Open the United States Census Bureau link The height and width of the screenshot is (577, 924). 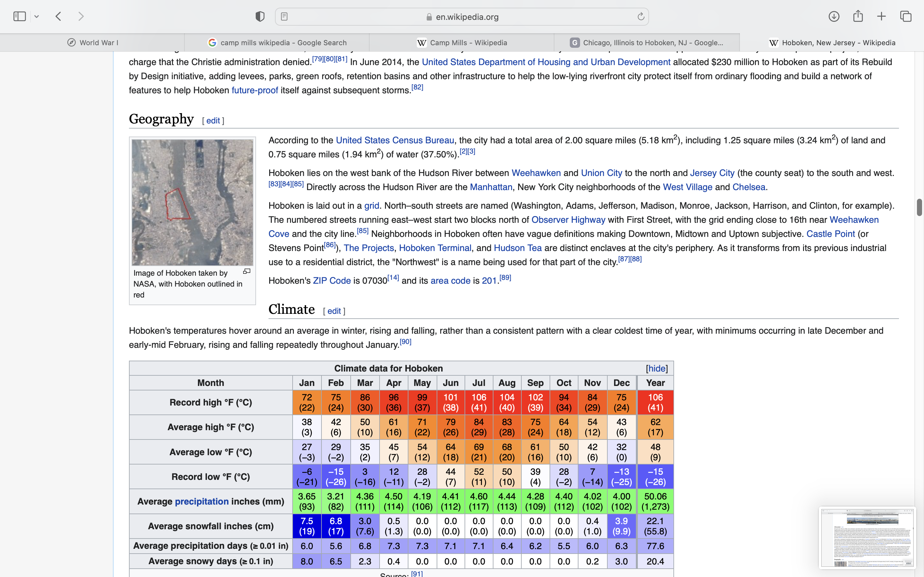(395, 140)
